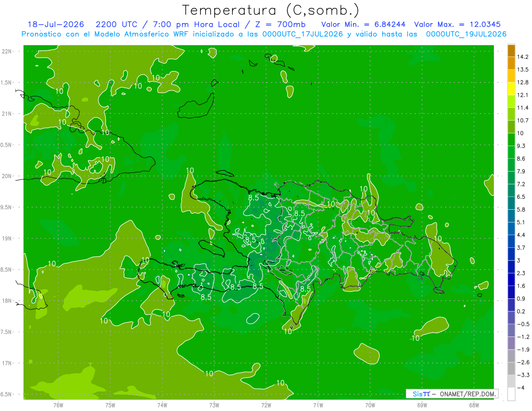This screenshot has width=532, height=411.
Task: Click the '12.1' color scale value
Action: [x=523, y=95]
